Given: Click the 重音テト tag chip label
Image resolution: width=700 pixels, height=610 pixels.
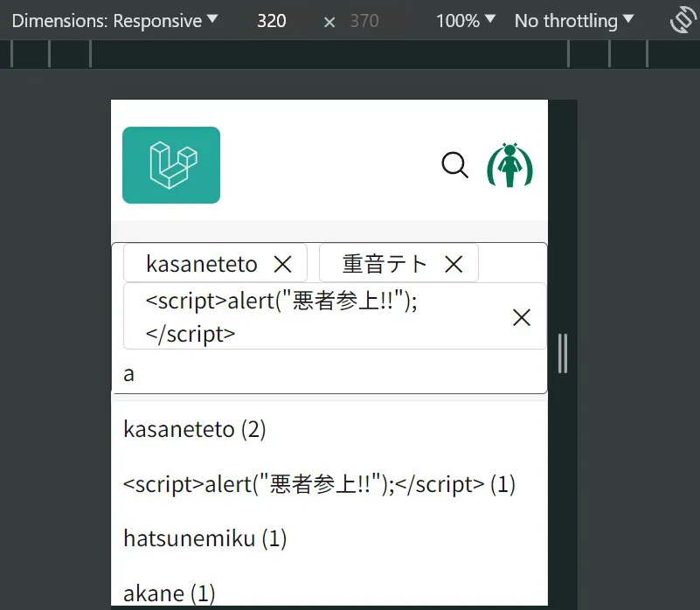Looking at the screenshot, I should 385,264.
